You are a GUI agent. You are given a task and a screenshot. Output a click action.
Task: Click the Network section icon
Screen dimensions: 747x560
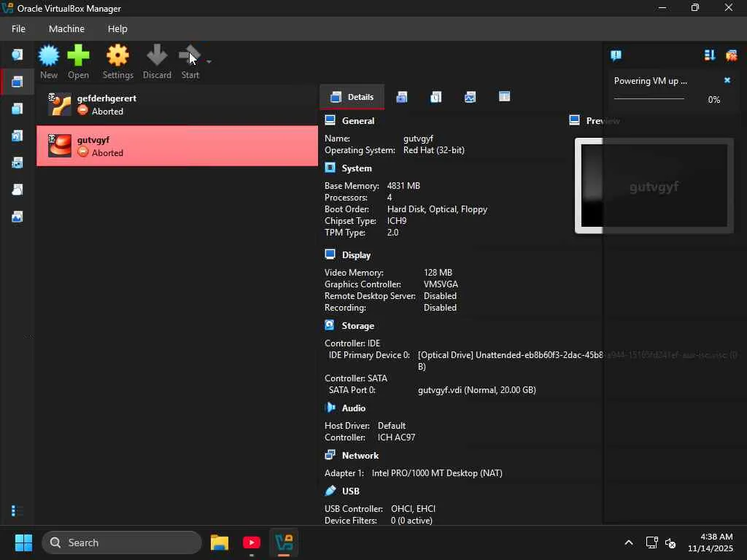point(330,455)
